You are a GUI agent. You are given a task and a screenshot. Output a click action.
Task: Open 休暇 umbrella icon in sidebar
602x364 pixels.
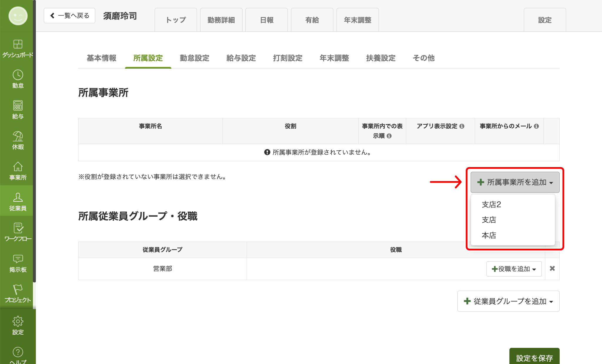(x=18, y=136)
